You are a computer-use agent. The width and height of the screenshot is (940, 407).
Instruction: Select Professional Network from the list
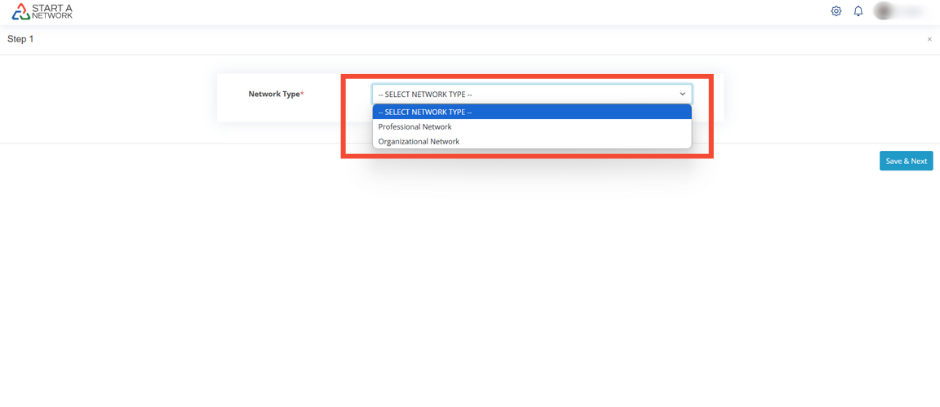pos(415,127)
